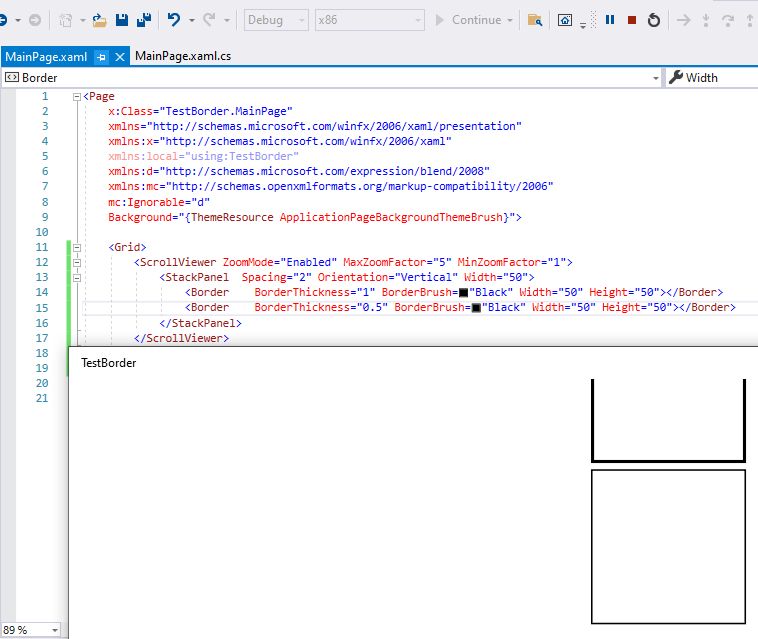This screenshot has height=639, width=758.
Task: Open the Redo history dropdown arrow
Action: click(227, 20)
